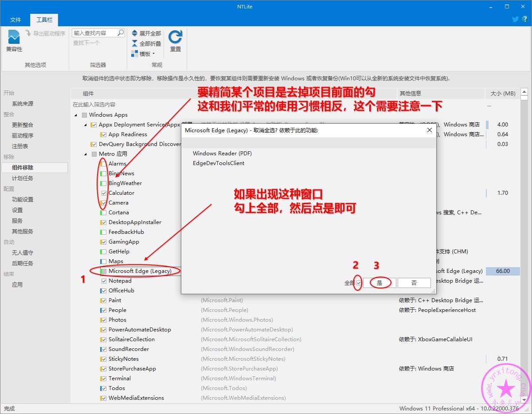Select Windows Reader (PDF) in dialog list
532x414 pixels.
tap(222, 153)
